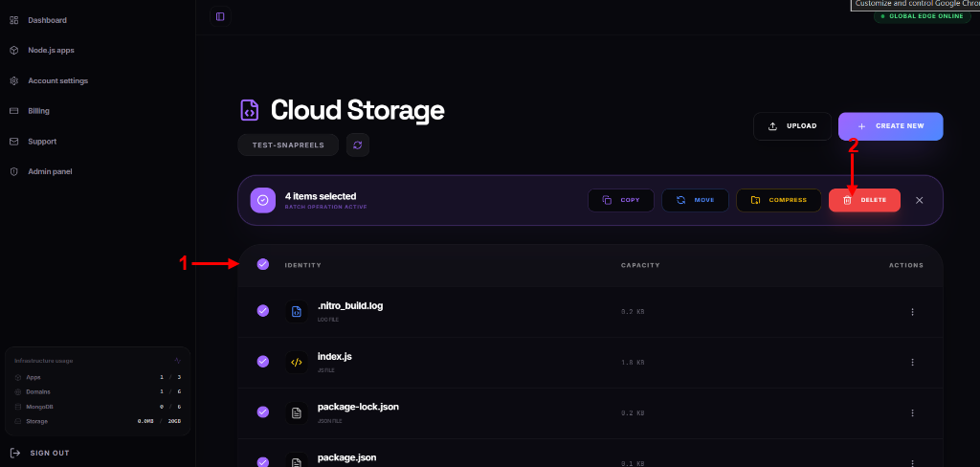Click the Apps usage row

coord(98,378)
